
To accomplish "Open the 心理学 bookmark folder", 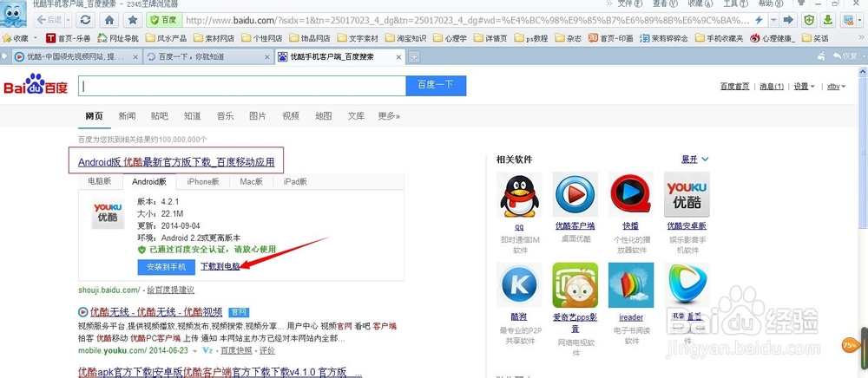I will coord(450,39).
